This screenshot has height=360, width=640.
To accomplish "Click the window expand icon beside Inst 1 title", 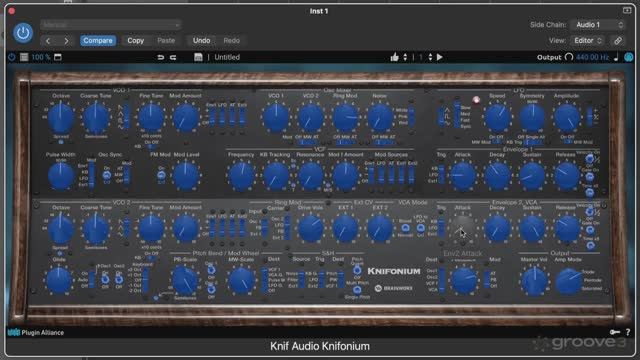I will pyautogui.click(x=627, y=10).
